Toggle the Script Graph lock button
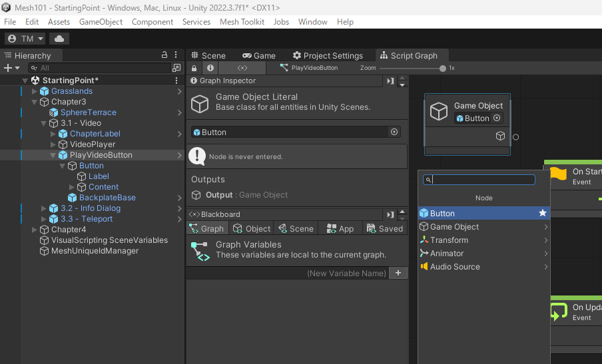This screenshot has height=364, width=602. (194, 68)
